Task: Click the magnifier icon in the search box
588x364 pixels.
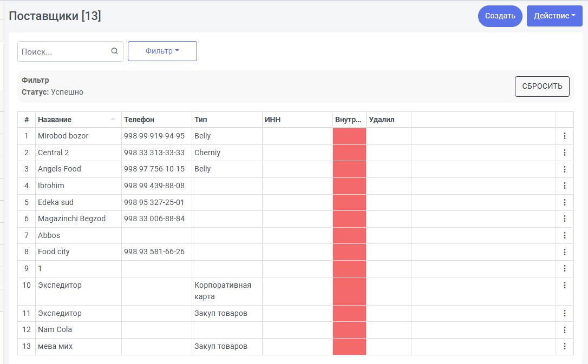Action: 114,51
